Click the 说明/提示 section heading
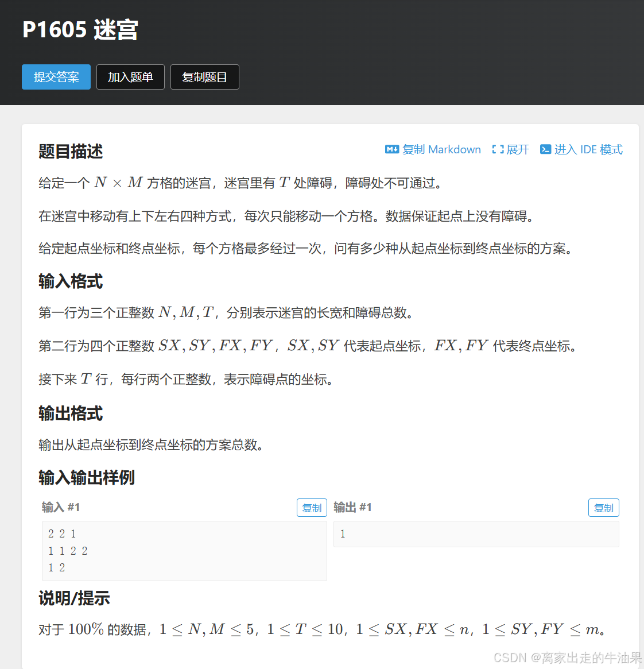Viewport: 644px width, 669px height. click(x=73, y=598)
